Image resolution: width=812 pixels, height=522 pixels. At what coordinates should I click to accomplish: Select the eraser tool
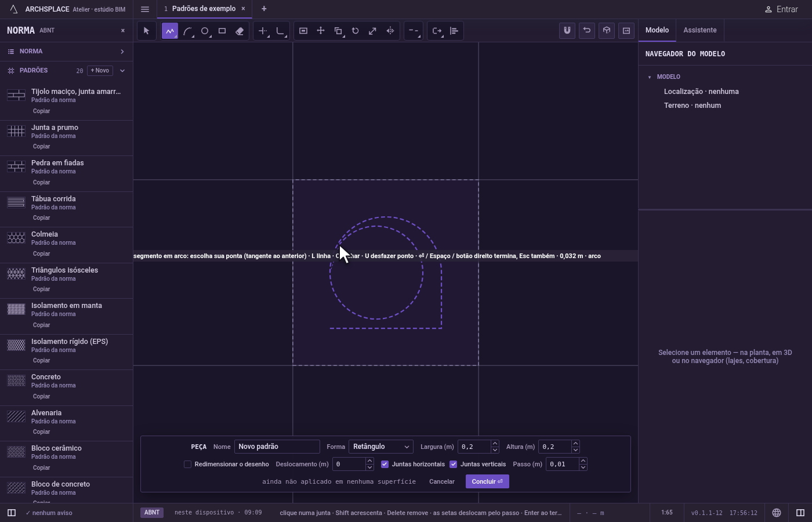(x=240, y=31)
